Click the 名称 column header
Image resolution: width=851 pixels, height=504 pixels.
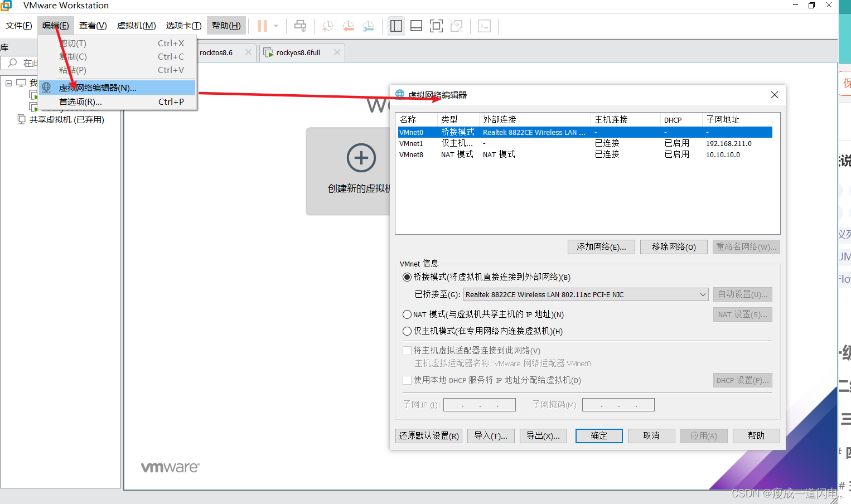417,119
